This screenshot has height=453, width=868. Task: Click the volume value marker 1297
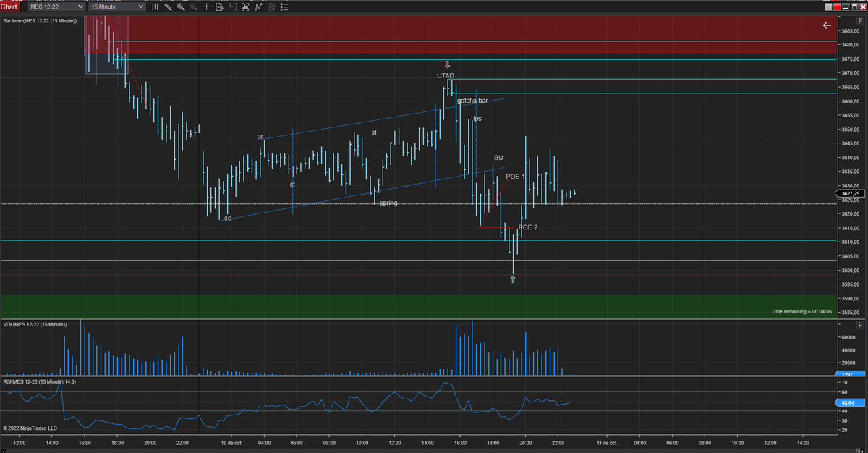(x=849, y=374)
